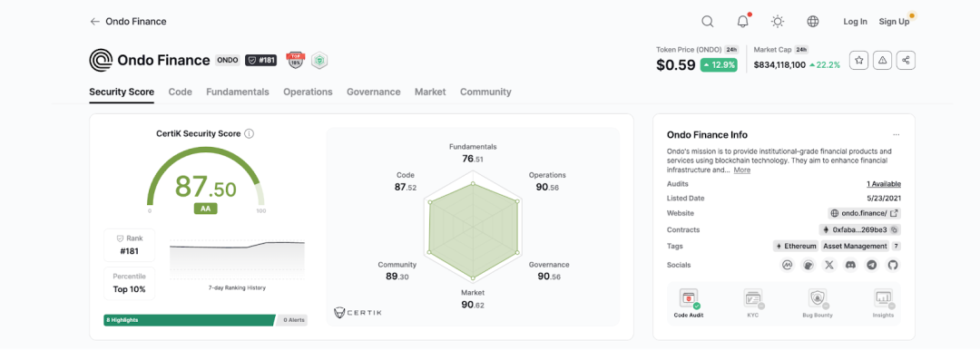Screen dimensions: 980x350
Task: Click the Log In link
Action: coord(855,21)
